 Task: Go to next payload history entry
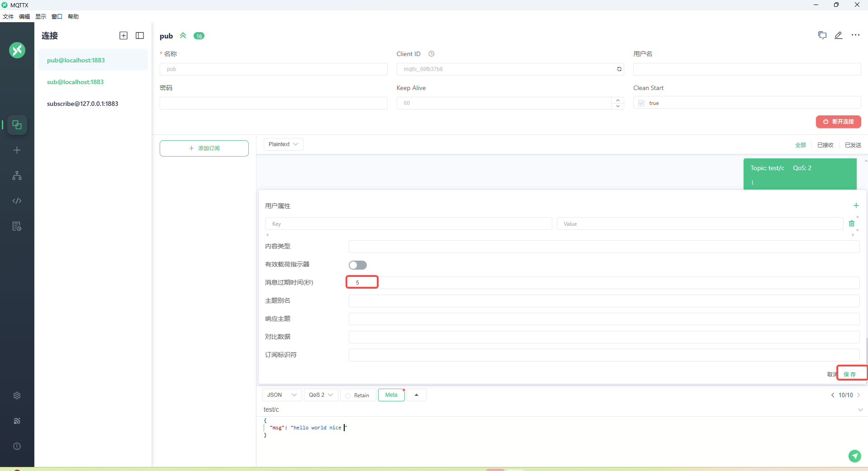point(859,395)
